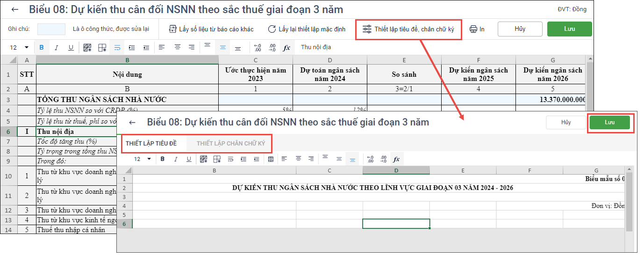644x256 pixels.
Task: Click the Lấy số liệu từ báo cáo khác icon
Action: pos(173,29)
